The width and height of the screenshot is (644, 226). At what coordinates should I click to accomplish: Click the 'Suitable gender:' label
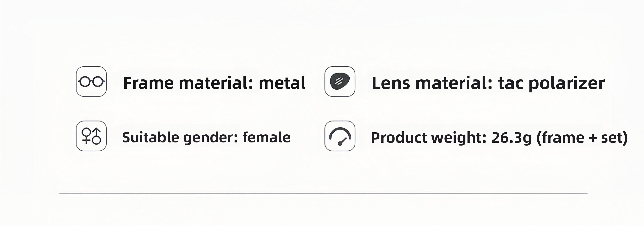click(180, 138)
